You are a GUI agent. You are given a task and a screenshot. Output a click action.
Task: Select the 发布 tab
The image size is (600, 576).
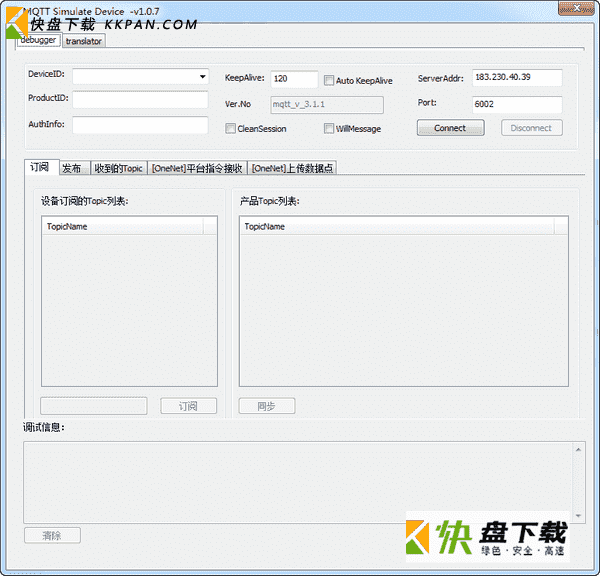pos(74,168)
